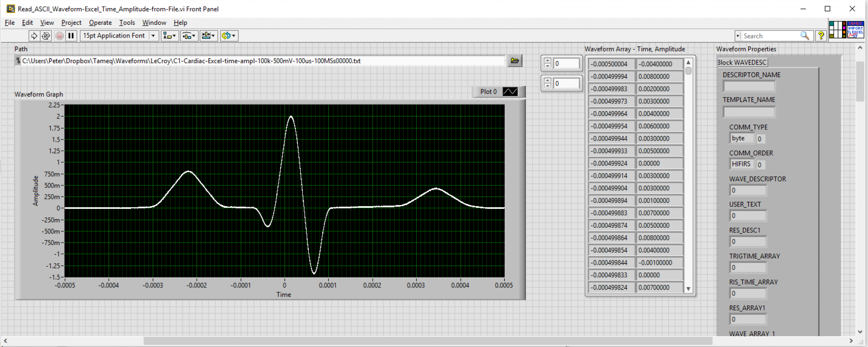Start Run Continuously mode
The width and height of the screenshot is (868, 347).
click(x=46, y=36)
